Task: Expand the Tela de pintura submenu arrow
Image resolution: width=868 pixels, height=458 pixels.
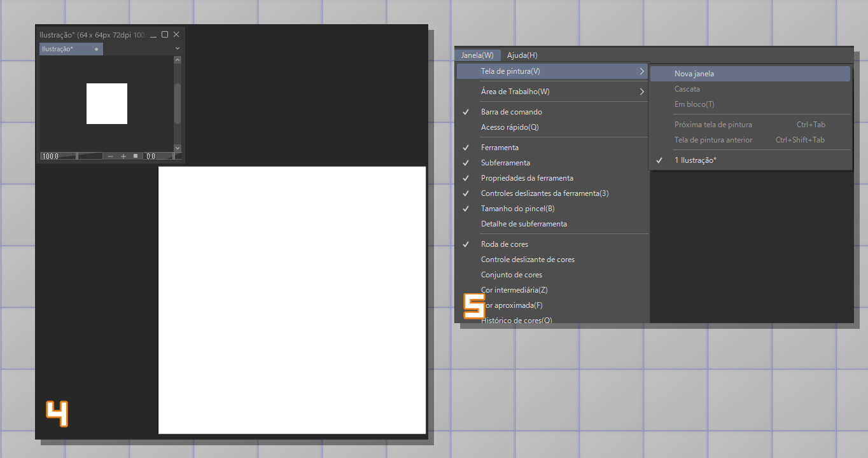Action: point(642,71)
